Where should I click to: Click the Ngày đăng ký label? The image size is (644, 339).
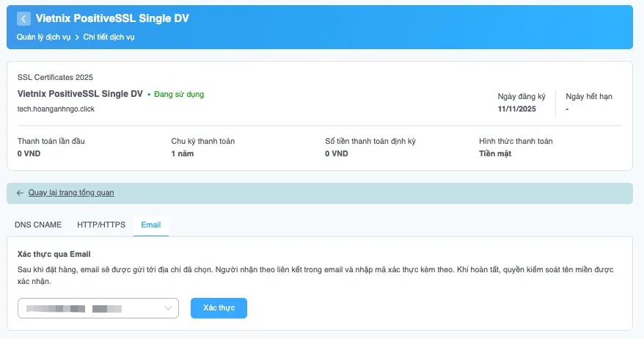522,97
